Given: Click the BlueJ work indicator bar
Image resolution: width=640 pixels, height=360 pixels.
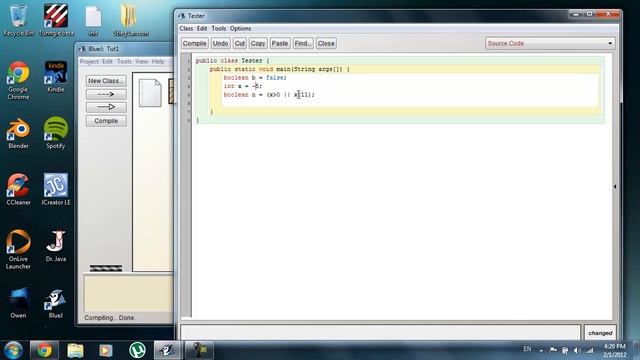Looking at the screenshot, I should pos(106,268).
